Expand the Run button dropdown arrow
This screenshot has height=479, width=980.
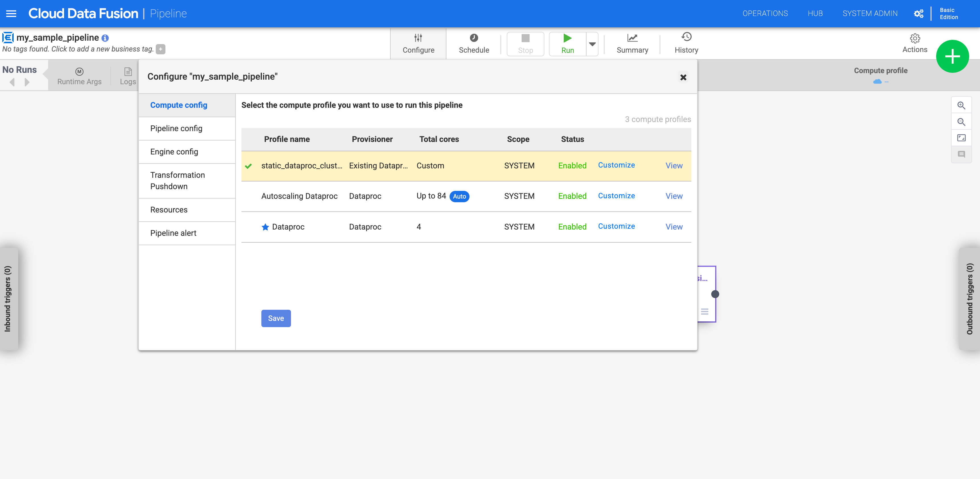pos(592,44)
